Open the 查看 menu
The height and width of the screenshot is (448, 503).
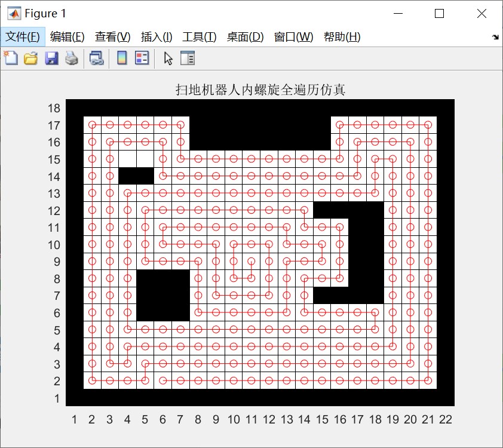111,36
